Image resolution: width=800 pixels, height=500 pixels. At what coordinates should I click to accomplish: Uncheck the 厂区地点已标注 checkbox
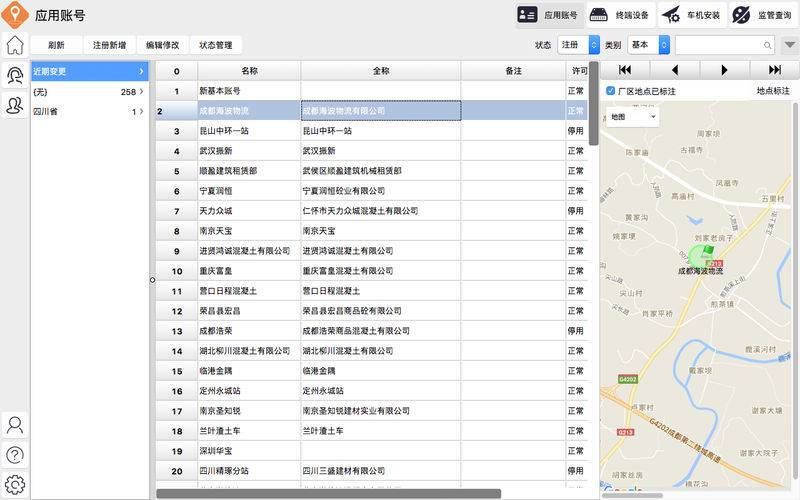pyautogui.click(x=611, y=91)
